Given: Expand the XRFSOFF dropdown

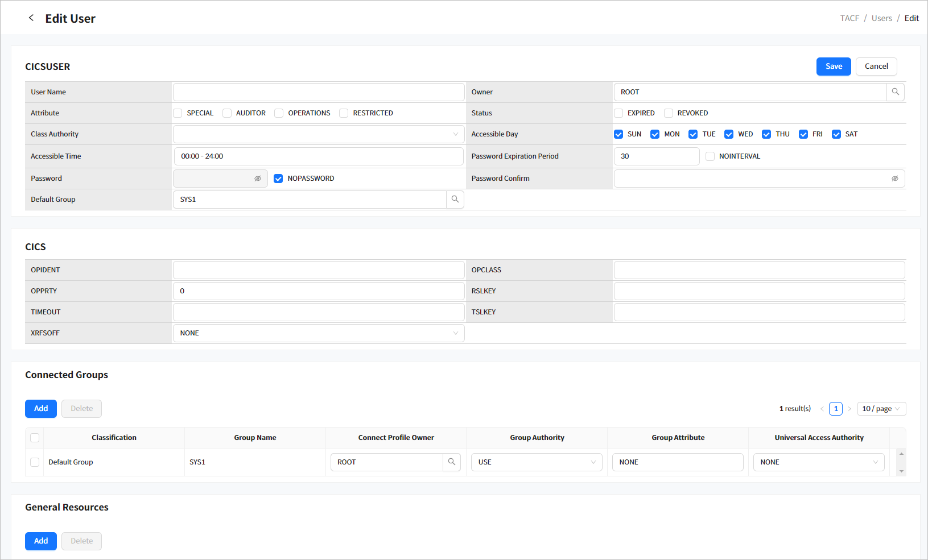Looking at the screenshot, I should click(x=318, y=333).
